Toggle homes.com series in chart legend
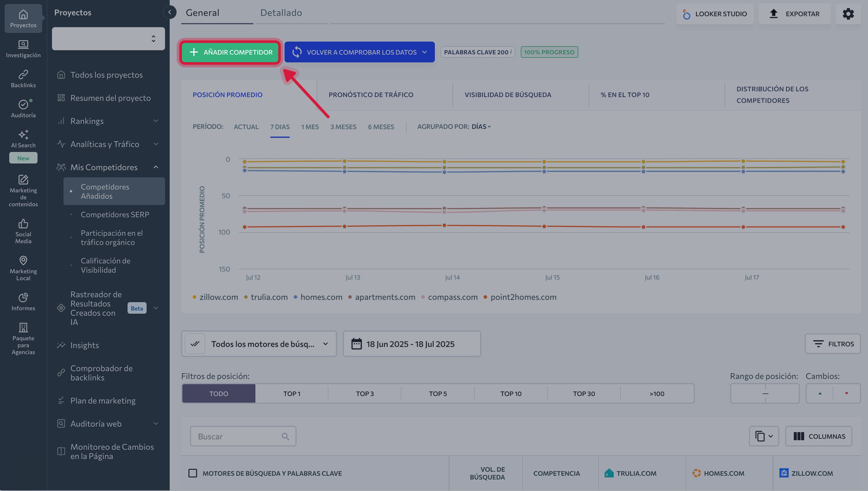This screenshot has width=868, height=491. coord(318,297)
